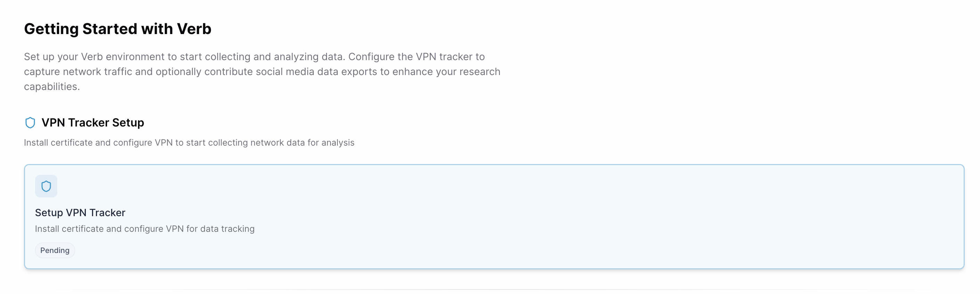The image size is (980, 294).
Task: Click the intro line starting "capture network traffic"
Action: pyautogui.click(x=262, y=72)
